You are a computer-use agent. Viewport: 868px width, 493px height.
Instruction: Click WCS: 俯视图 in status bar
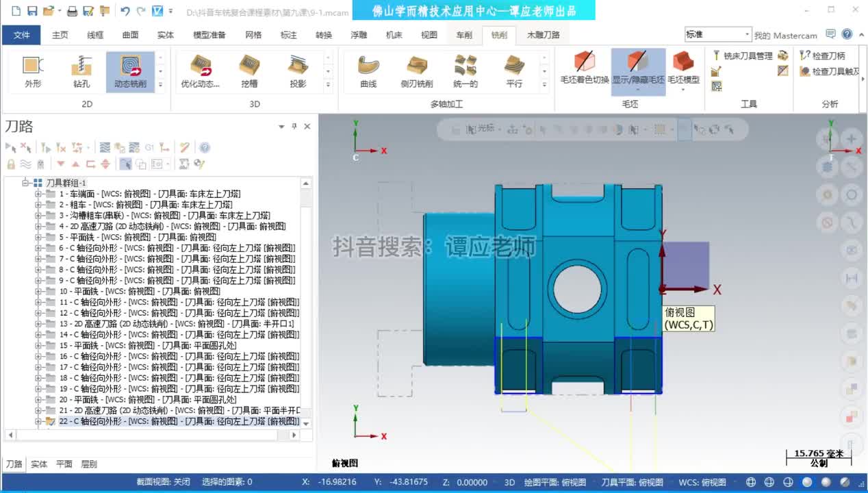702,482
